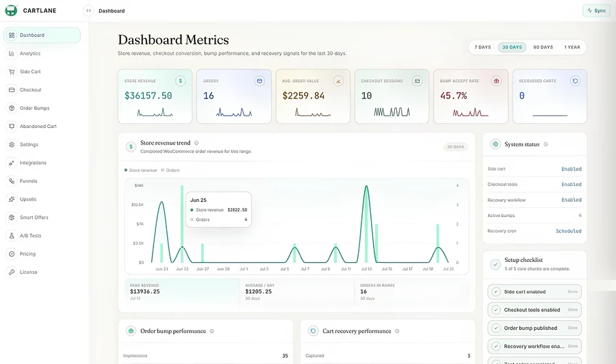Click the Order Bumps box icon
Image resolution: width=616 pixels, height=364 pixels.
tap(12, 108)
